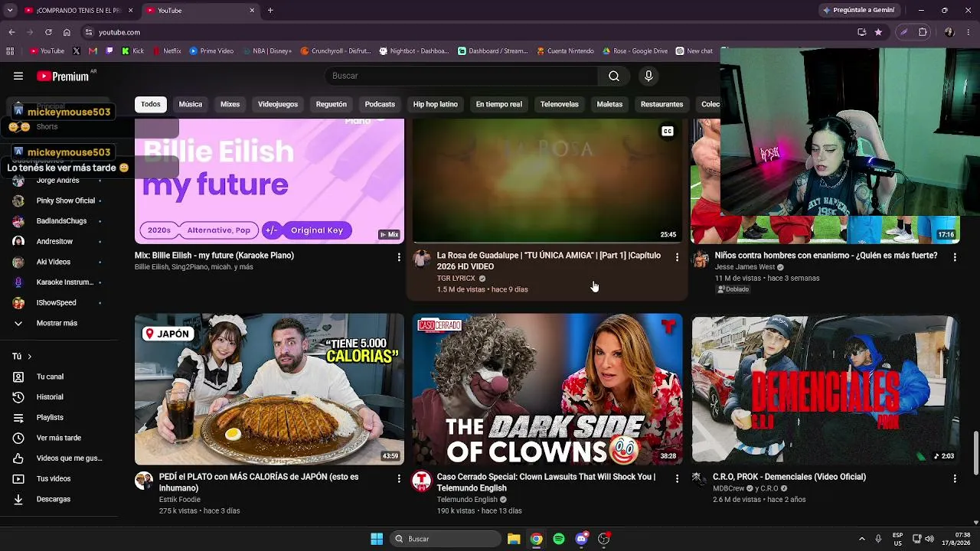The image size is (980, 551).
Task: Open options menu for La Rosa de Guadalupe video
Action: [677, 257]
